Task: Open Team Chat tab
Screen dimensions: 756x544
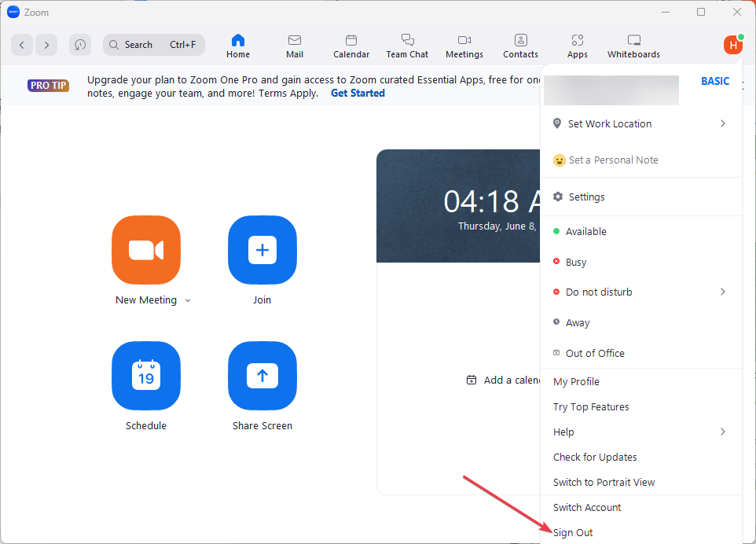Action: [407, 46]
